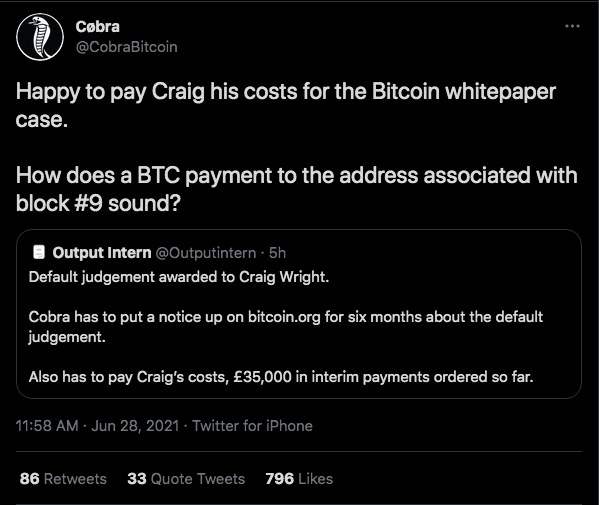599x505 pixels.
Task: Open the Cøbra display name
Action: [x=97, y=27]
